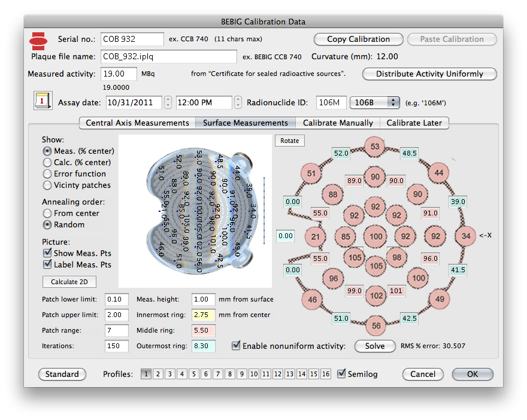Select the measurement circle labeled 85
Image resolution: width=527 pixels, height=420 pixels.
click(x=346, y=236)
